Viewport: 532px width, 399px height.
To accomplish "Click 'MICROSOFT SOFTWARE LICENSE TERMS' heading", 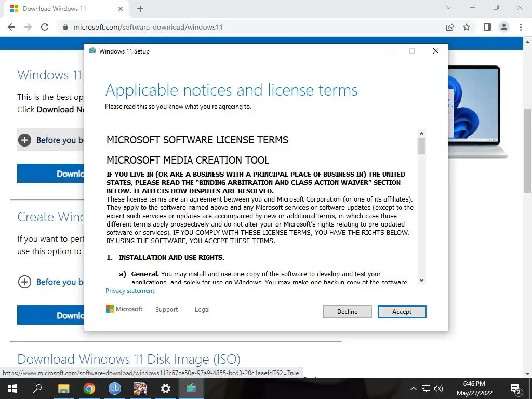I will point(197,140).
